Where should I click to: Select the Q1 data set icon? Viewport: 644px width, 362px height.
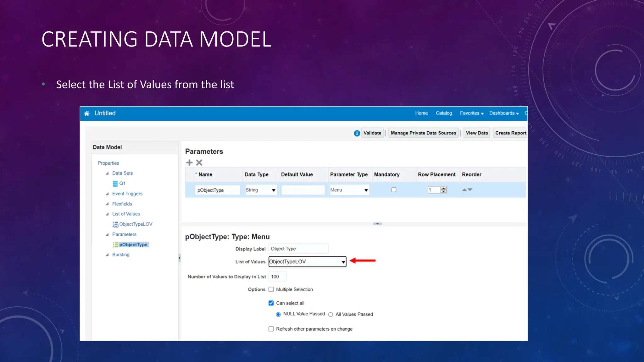115,184
